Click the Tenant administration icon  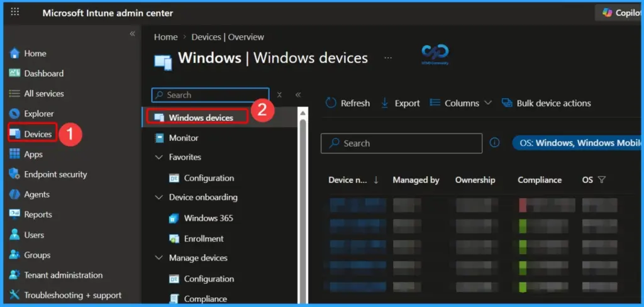(x=14, y=275)
